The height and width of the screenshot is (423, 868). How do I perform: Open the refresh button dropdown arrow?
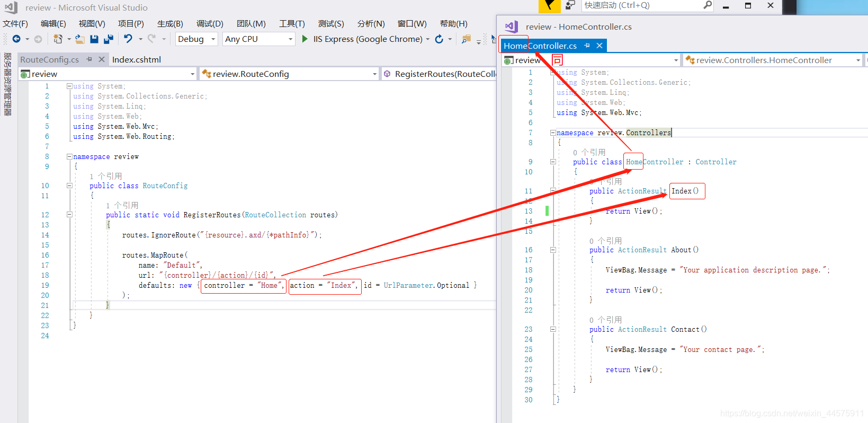[450, 39]
